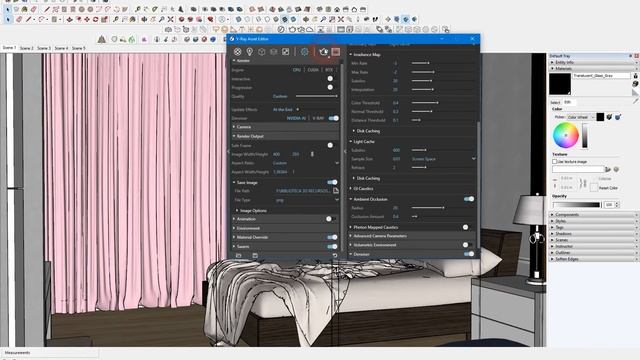
Task: Switch to Scene 2 tab
Action: [27, 48]
